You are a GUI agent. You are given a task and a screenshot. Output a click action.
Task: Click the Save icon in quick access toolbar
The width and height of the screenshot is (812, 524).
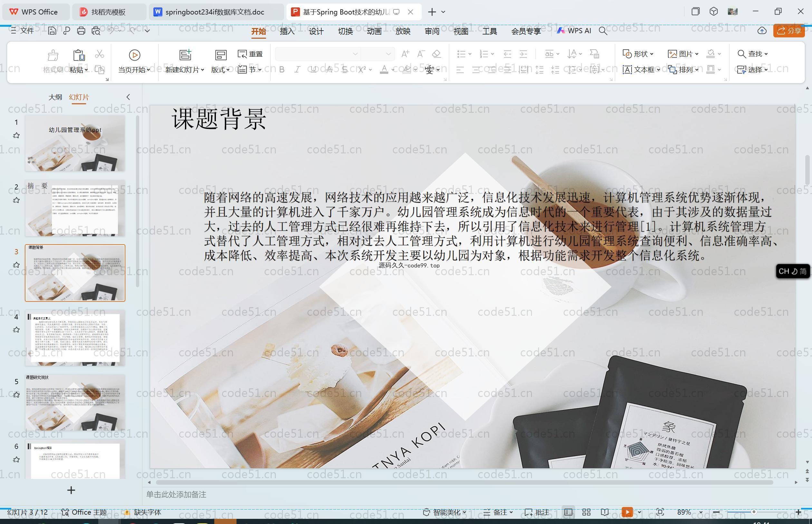[x=52, y=31]
